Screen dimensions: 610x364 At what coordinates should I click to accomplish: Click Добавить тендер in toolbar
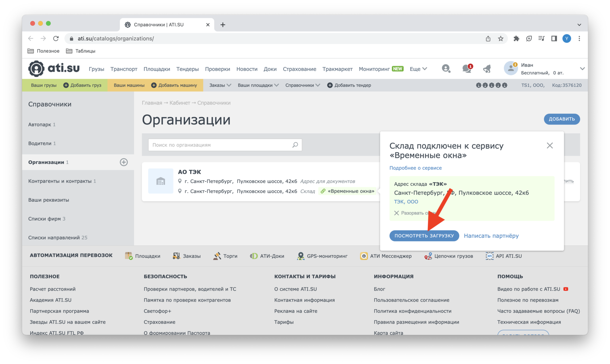tap(349, 85)
